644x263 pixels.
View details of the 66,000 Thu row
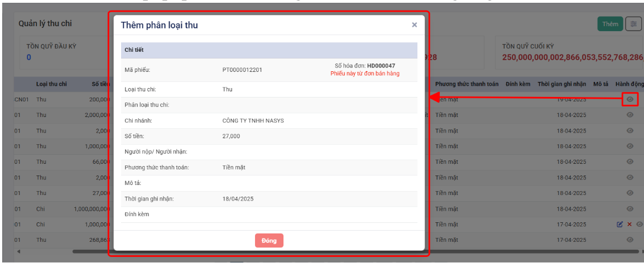click(629, 162)
